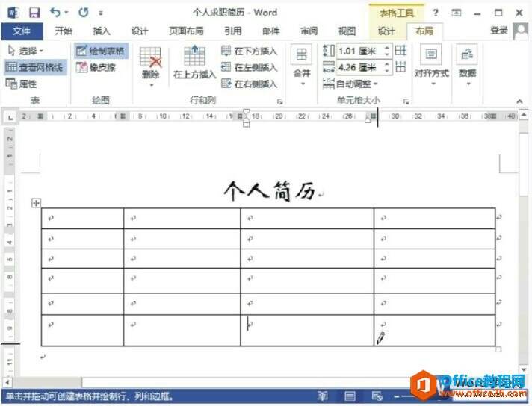
Task: Decrease column width with down spinner
Action: pos(387,70)
